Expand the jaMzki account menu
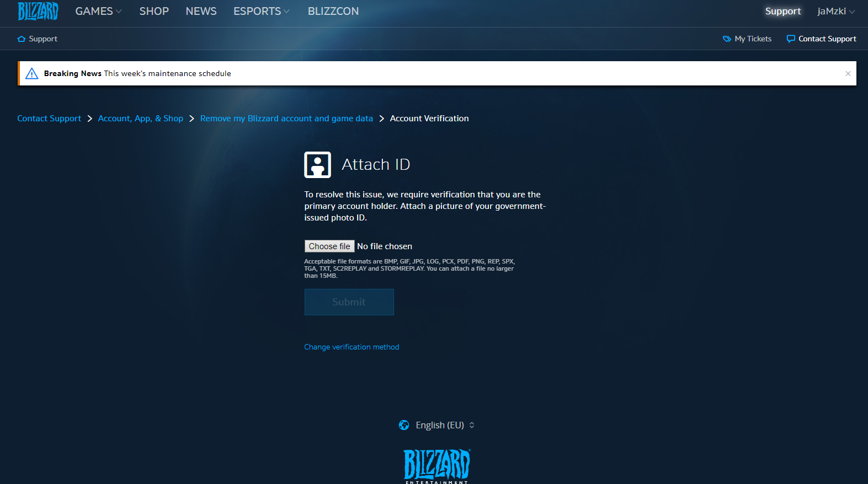Viewport: 868px width, 484px height. pyautogui.click(x=836, y=11)
